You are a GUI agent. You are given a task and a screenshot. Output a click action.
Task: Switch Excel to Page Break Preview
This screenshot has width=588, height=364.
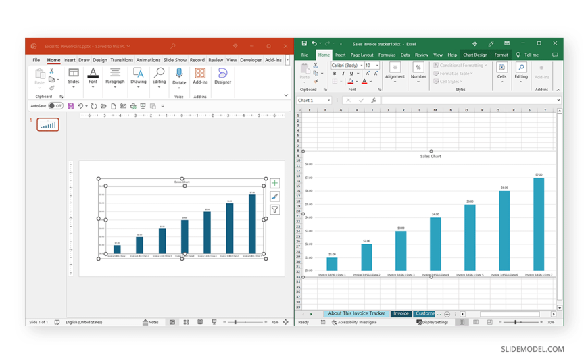pyautogui.click(x=490, y=322)
